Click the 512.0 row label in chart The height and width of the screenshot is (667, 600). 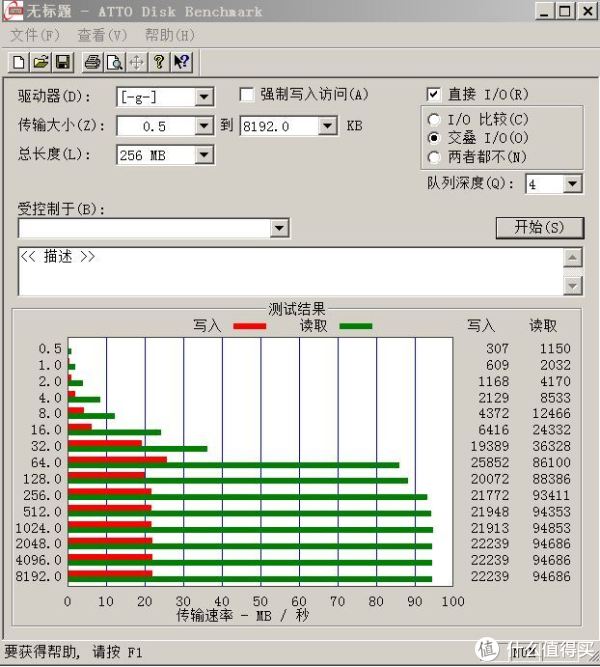(x=42, y=512)
